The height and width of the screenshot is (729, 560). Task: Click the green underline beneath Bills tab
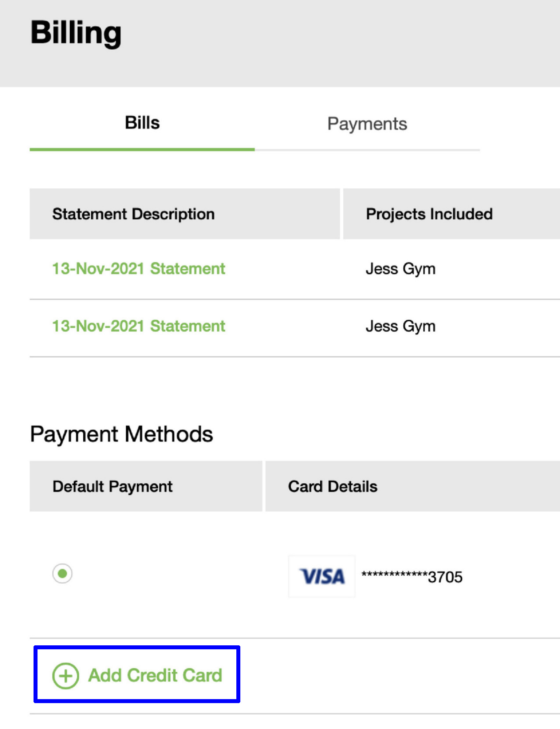pos(142,150)
